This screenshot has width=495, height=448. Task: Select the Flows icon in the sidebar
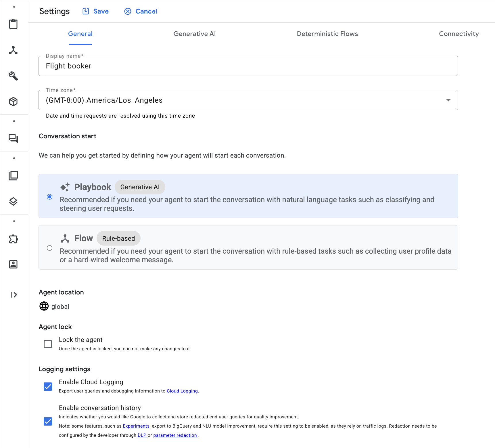[14, 51]
